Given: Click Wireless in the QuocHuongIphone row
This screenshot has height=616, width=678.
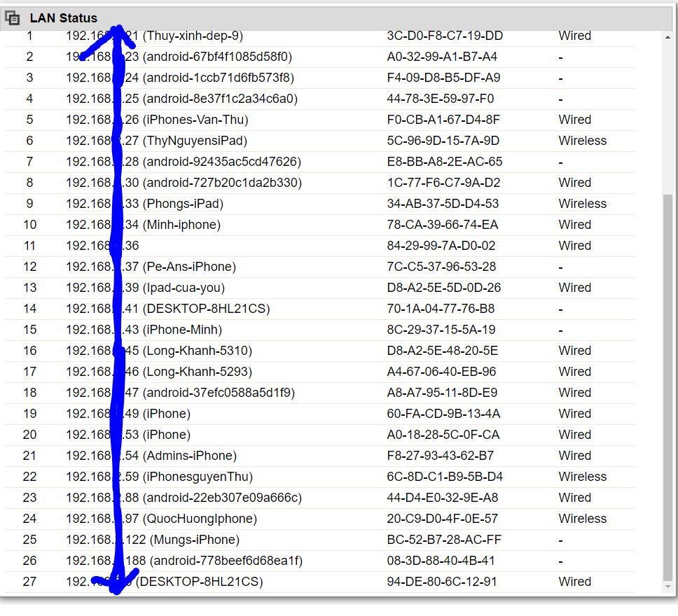Looking at the screenshot, I should pos(583,518).
